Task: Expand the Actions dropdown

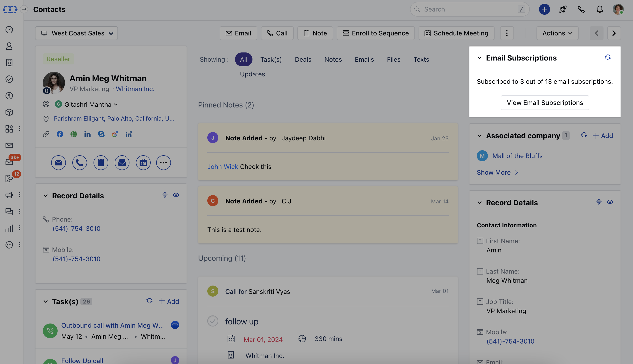Action: [557, 33]
